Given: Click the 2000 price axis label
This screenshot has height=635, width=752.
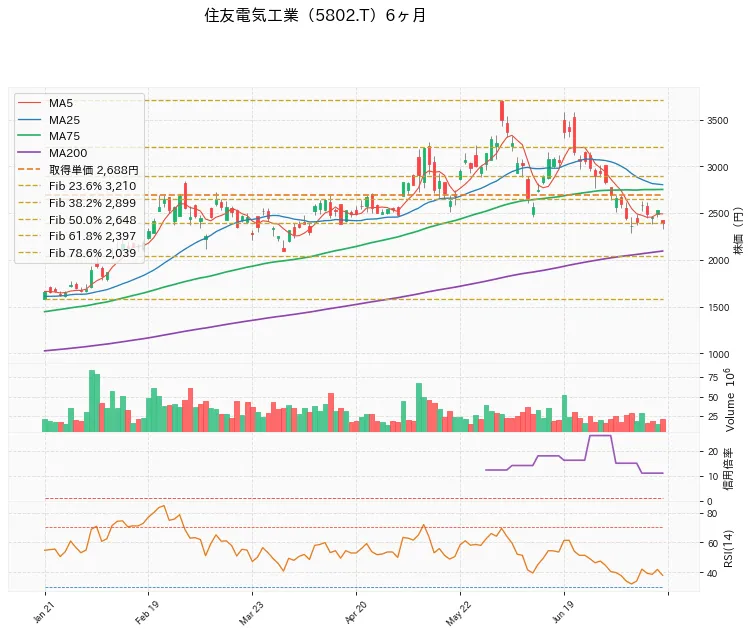Looking at the screenshot, I should pos(717,260).
